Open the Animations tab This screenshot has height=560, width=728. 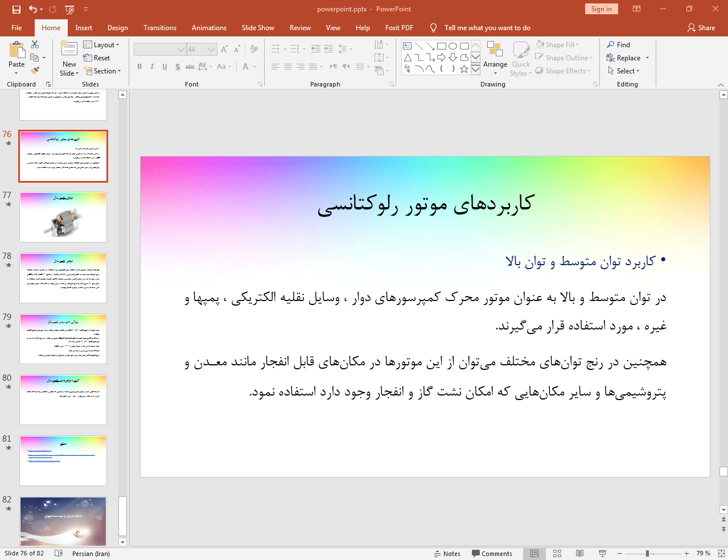(x=209, y=27)
